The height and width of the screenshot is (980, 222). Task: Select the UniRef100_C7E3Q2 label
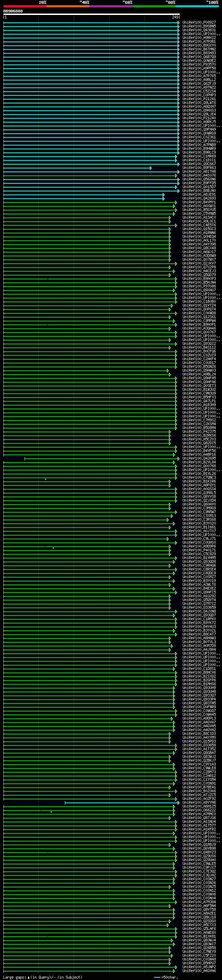199,872
